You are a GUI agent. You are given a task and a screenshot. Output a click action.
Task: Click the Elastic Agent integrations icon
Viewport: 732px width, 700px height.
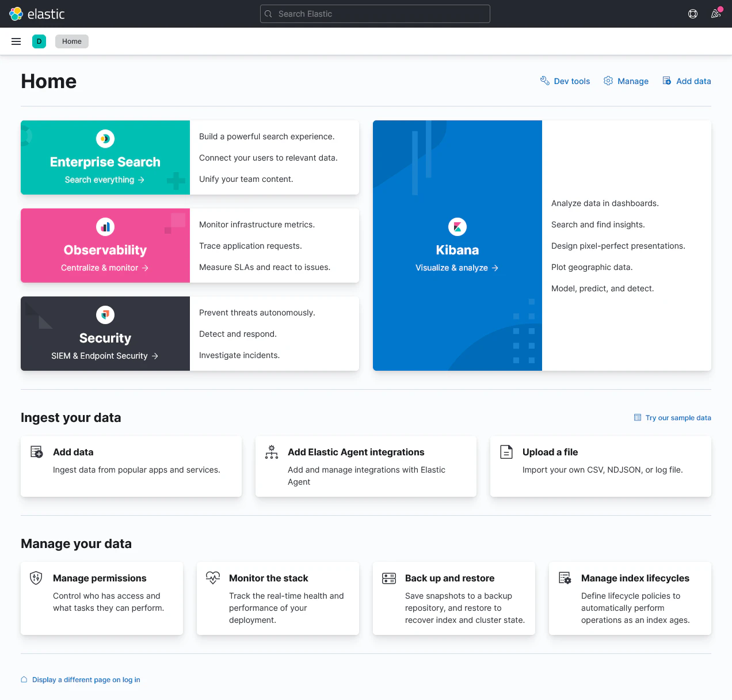272,452
